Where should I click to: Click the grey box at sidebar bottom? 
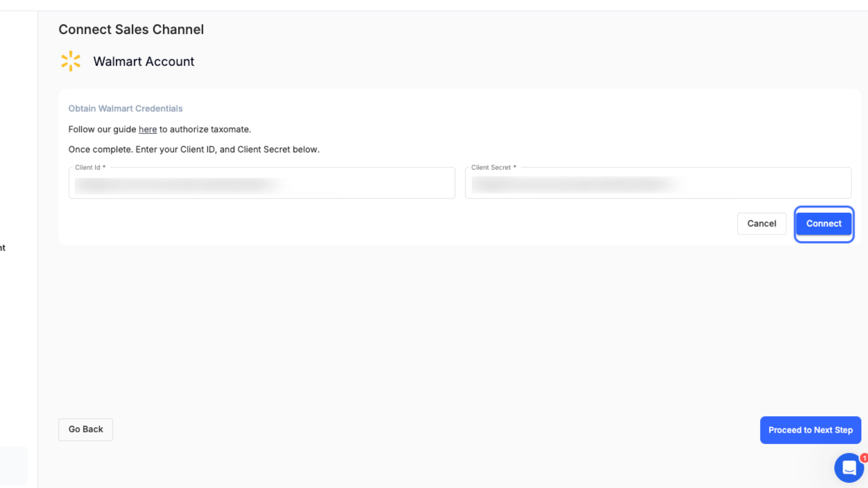point(14,465)
